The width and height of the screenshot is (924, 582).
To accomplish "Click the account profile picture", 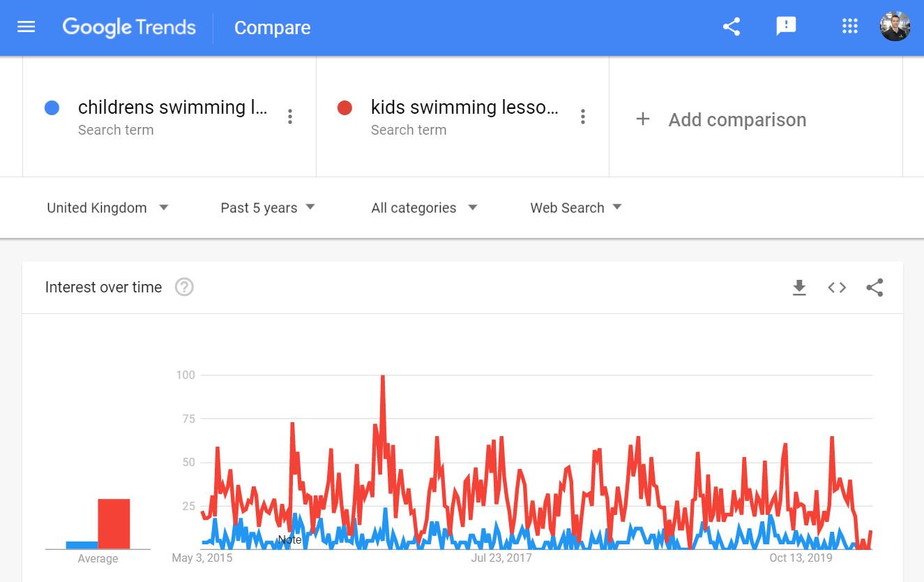I will (x=895, y=27).
